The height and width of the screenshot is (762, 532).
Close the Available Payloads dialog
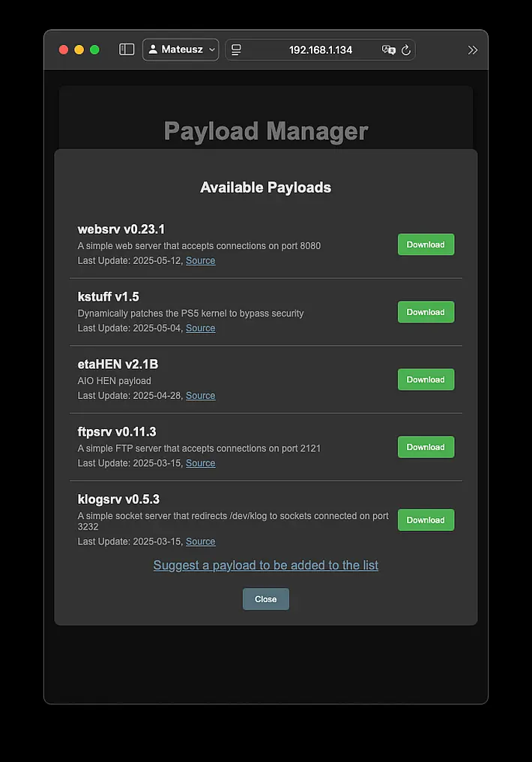pyautogui.click(x=265, y=599)
